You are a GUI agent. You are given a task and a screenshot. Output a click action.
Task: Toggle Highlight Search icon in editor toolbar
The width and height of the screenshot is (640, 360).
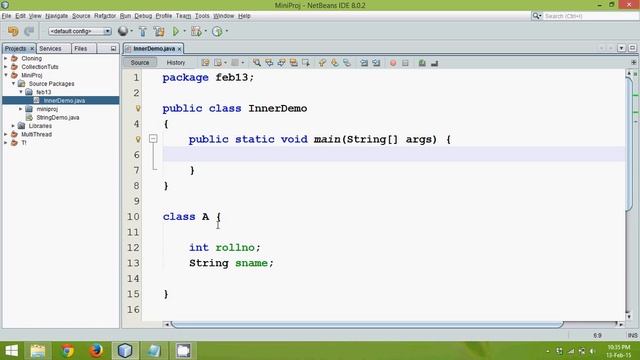(x=293, y=62)
